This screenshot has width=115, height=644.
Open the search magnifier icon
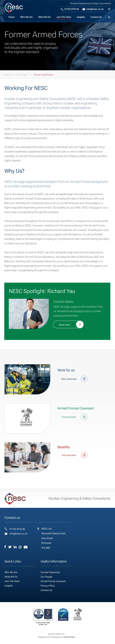pyautogui.click(x=109, y=17)
